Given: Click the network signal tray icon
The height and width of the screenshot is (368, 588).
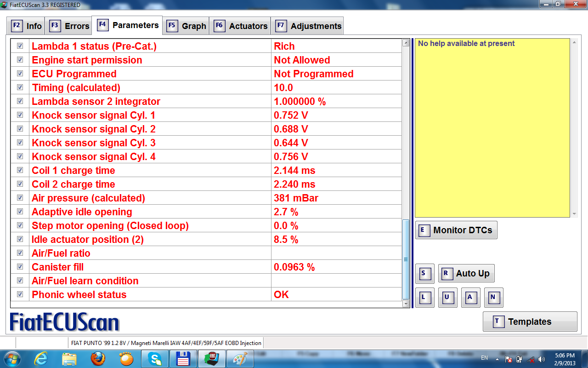Looking at the screenshot, I should coord(531,359).
